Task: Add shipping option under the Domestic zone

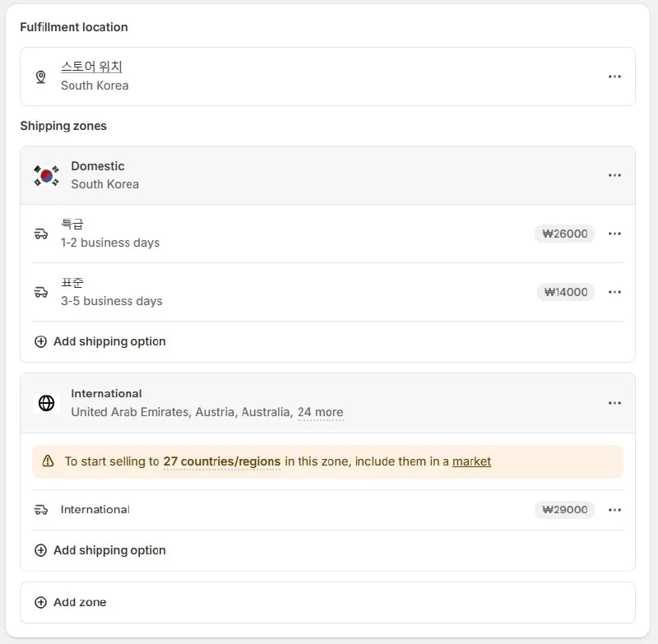Action: [x=100, y=341]
